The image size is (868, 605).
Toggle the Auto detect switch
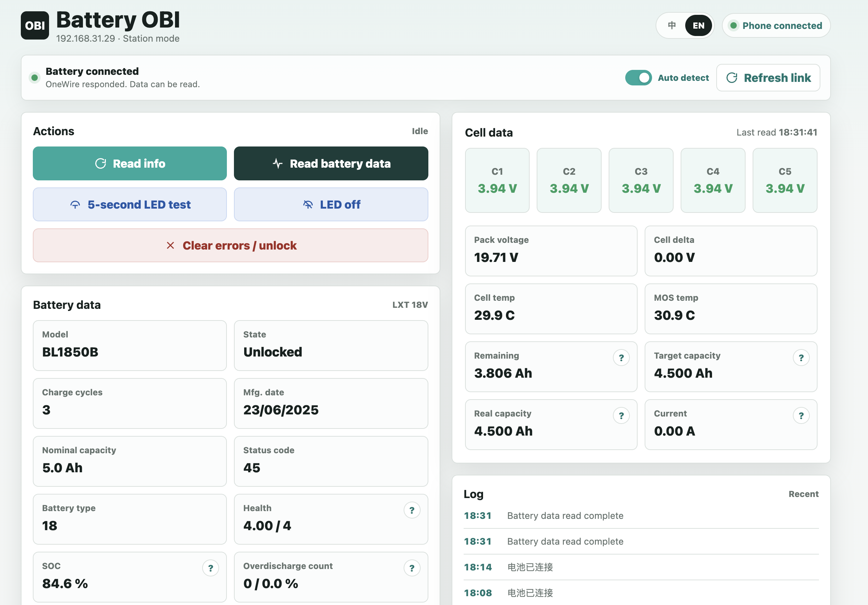638,78
